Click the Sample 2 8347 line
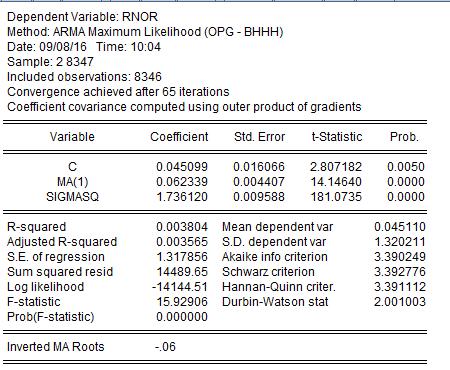The height and width of the screenshot is (370, 450). tap(50, 62)
